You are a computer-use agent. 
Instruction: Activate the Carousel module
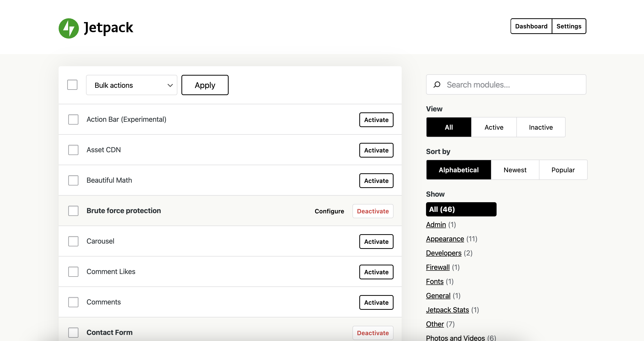pyautogui.click(x=376, y=242)
